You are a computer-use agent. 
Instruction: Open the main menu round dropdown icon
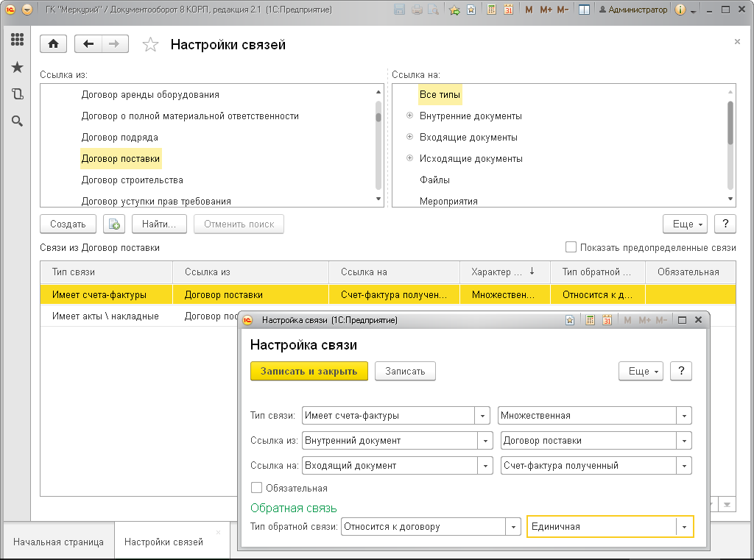pyautogui.click(x=27, y=10)
